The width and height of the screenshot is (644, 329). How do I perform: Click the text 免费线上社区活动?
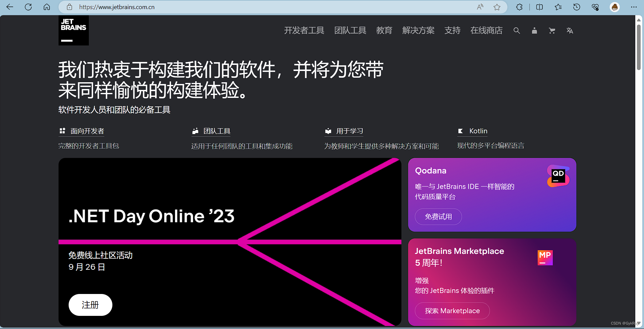(x=100, y=255)
